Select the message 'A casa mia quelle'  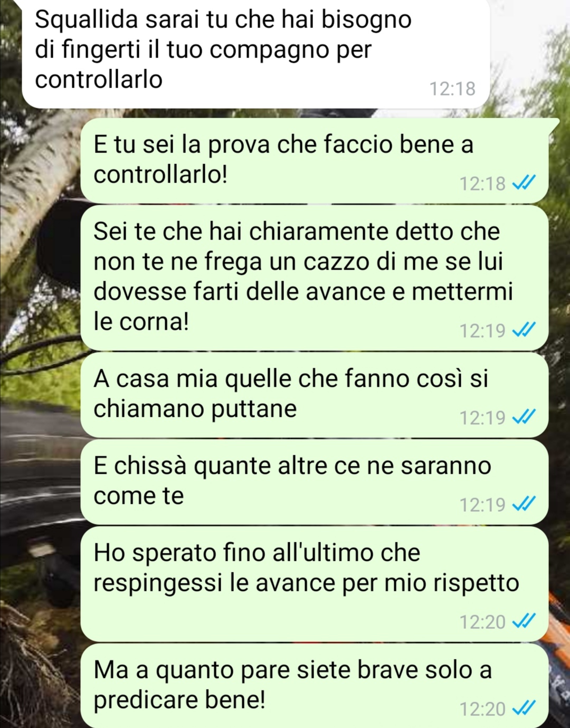[315, 395]
